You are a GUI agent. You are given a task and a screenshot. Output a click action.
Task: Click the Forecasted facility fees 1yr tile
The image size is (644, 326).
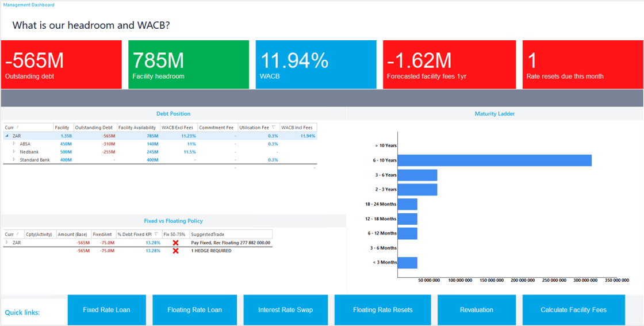coord(449,64)
